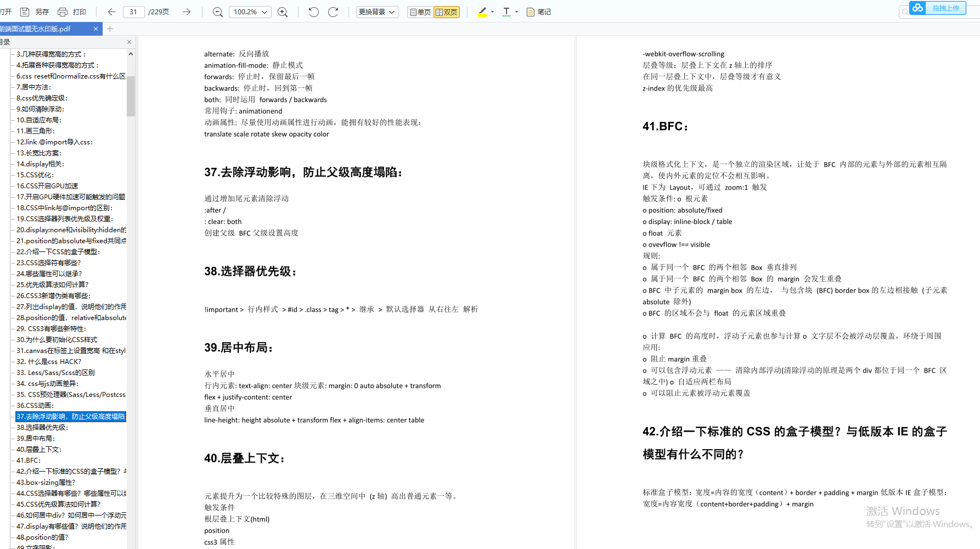
Task: Open outline item 36.CSS动画
Action: tap(35, 405)
